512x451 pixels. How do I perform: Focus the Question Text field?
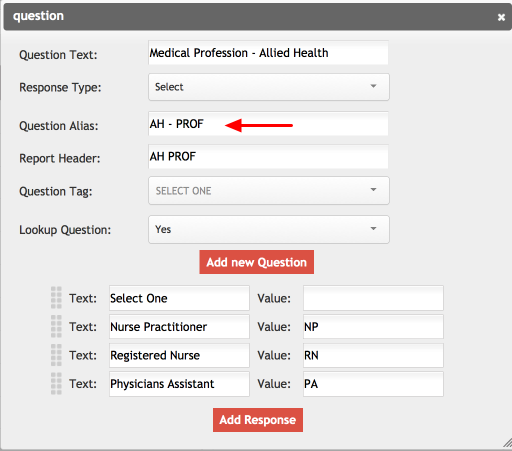tap(268, 53)
